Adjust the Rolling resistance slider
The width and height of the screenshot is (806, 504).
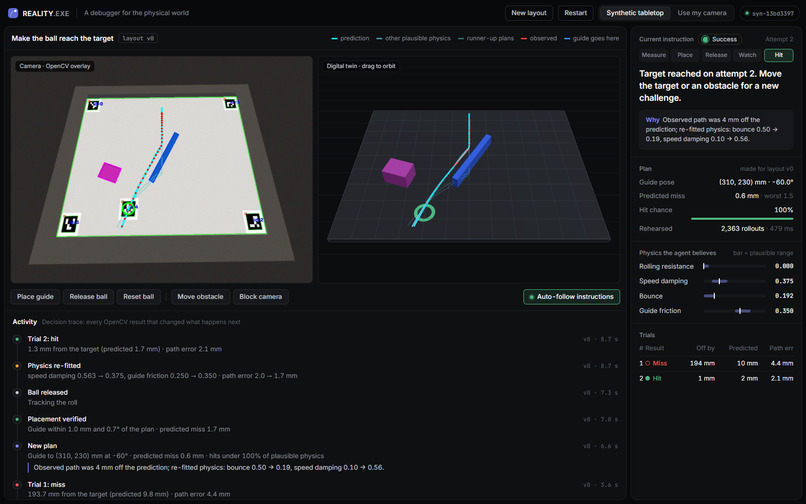[735, 266]
